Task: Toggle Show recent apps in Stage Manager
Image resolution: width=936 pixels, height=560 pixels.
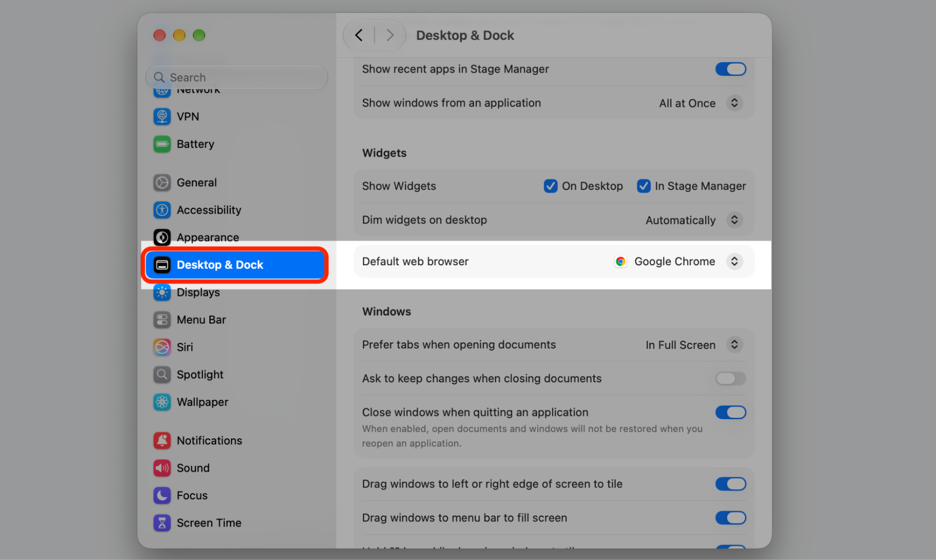Action: tap(730, 69)
